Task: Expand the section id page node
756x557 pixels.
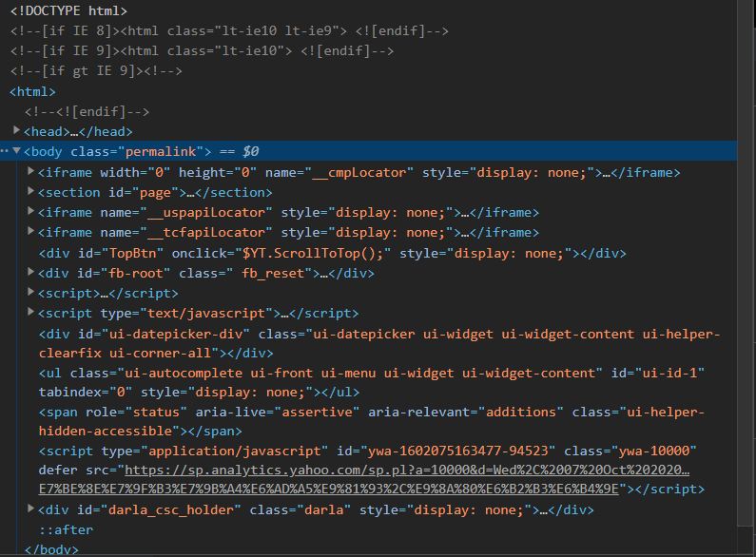Action: (30, 191)
